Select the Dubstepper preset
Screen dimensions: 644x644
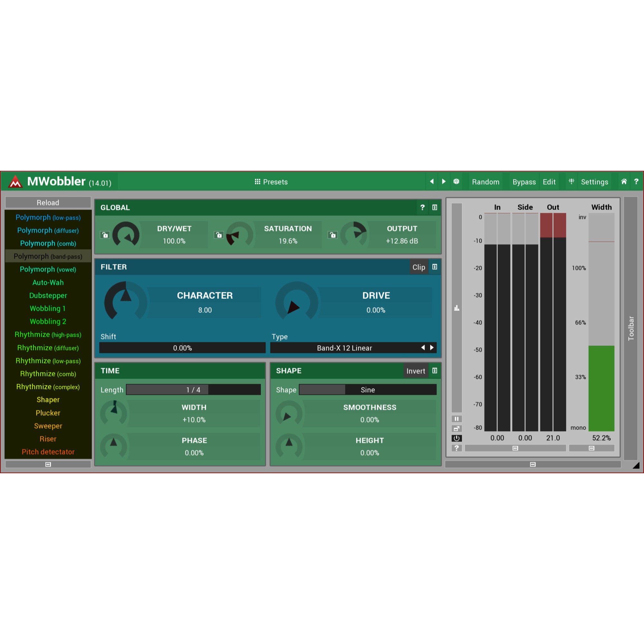48,296
